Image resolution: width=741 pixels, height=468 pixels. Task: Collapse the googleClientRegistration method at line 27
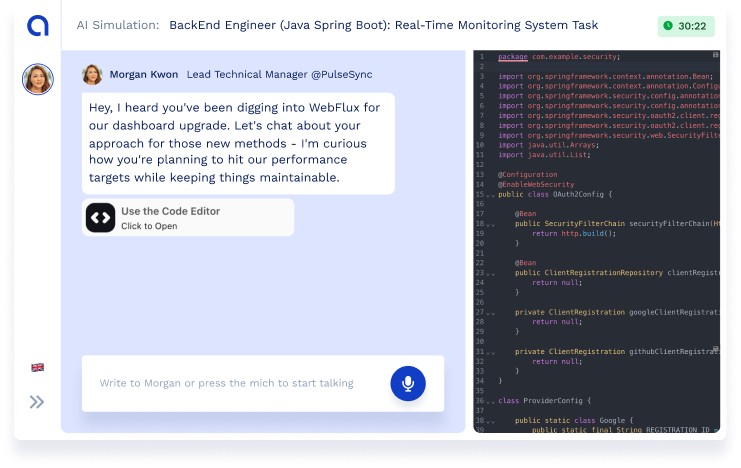click(x=491, y=312)
